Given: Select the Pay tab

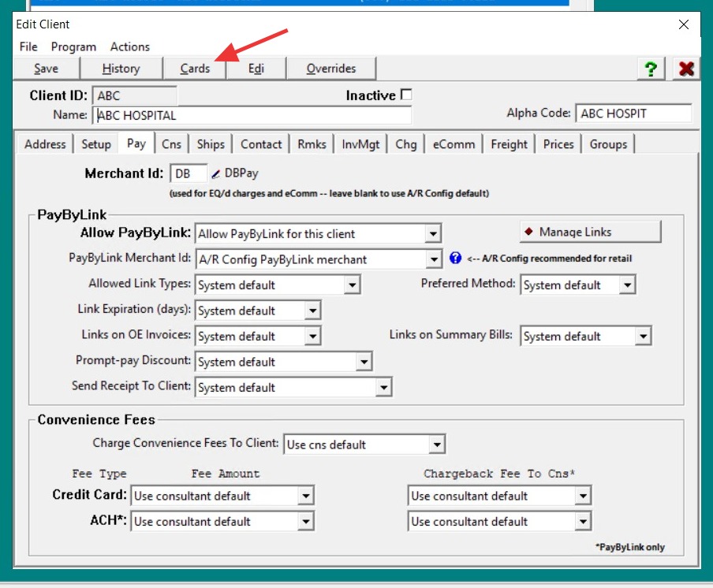Looking at the screenshot, I should [136, 143].
